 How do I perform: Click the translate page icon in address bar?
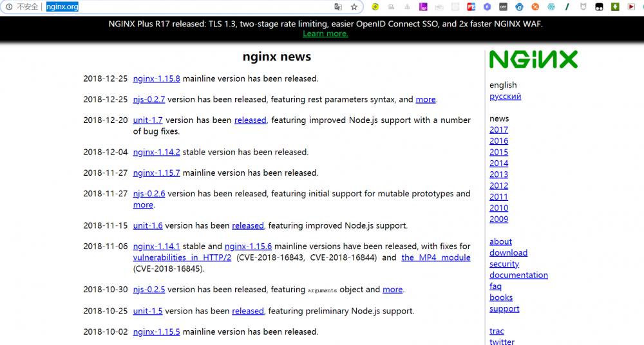pos(338,6)
